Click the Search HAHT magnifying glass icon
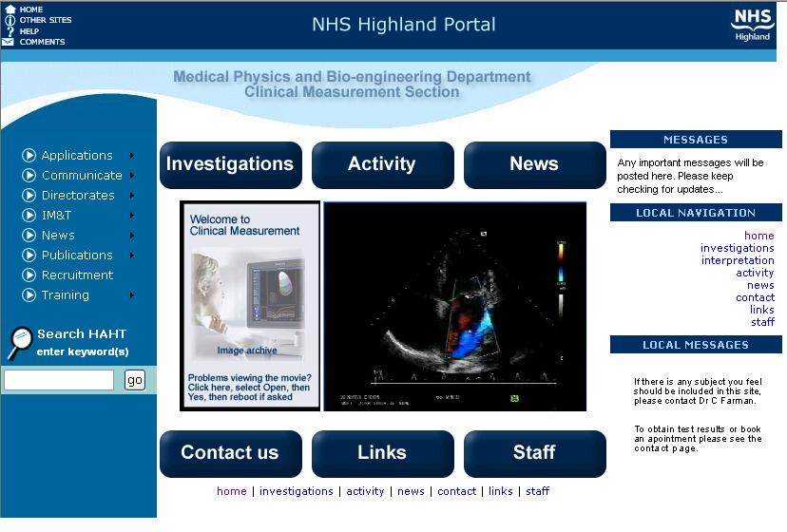This screenshot has width=787, height=532. pyautogui.click(x=20, y=343)
